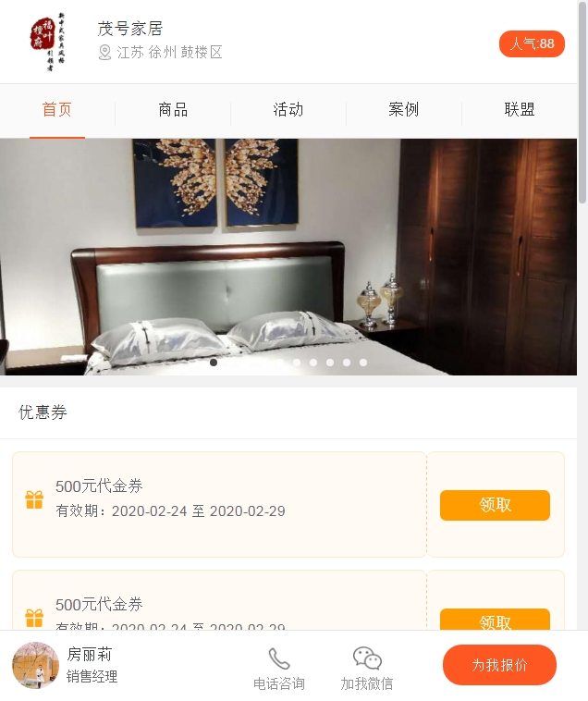Click the location pin icon
This screenshot has width=588, height=701.
[x=104, y=53]
